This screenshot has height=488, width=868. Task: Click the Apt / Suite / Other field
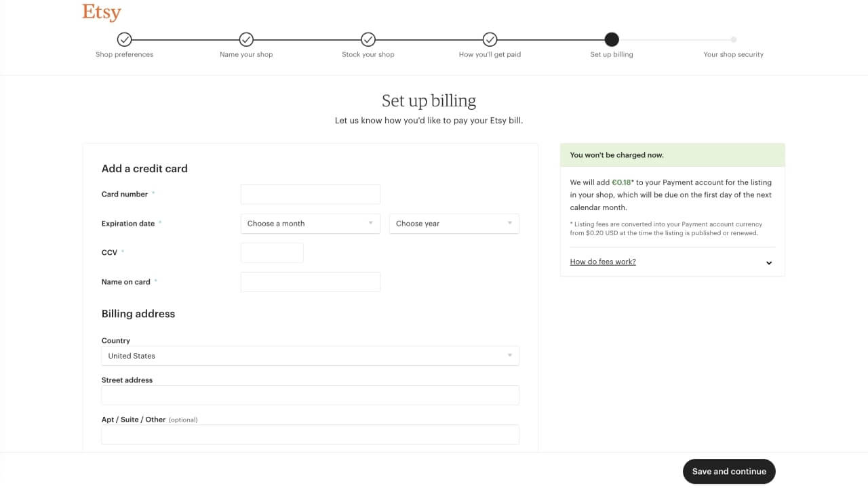[310, 434]
